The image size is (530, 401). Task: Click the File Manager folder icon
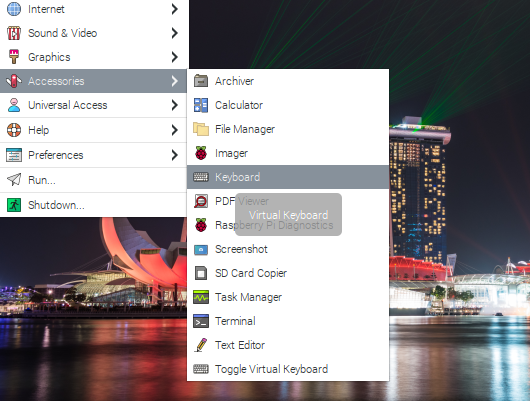click(201, 129)
